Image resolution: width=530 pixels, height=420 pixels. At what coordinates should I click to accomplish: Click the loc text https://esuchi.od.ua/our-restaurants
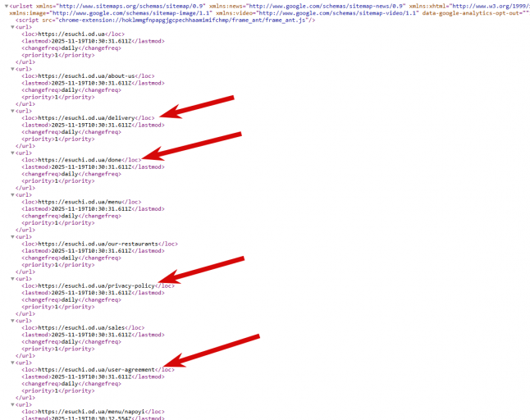click(98, 244)
